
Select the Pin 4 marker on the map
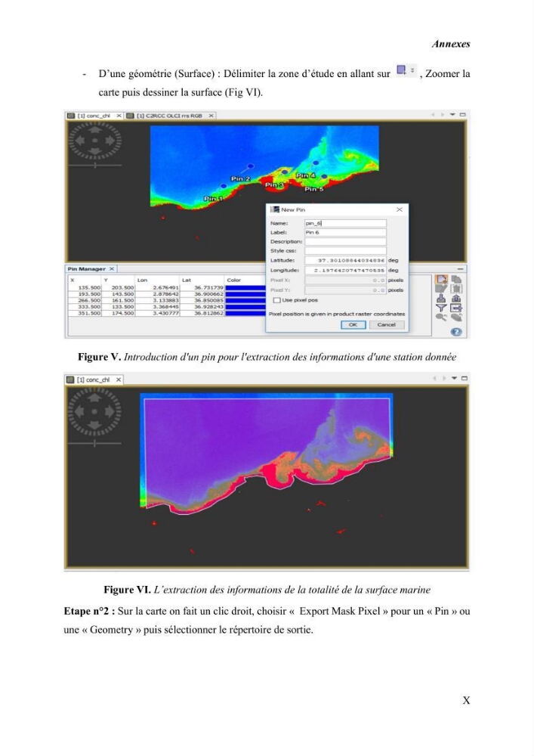coord(316,163)
